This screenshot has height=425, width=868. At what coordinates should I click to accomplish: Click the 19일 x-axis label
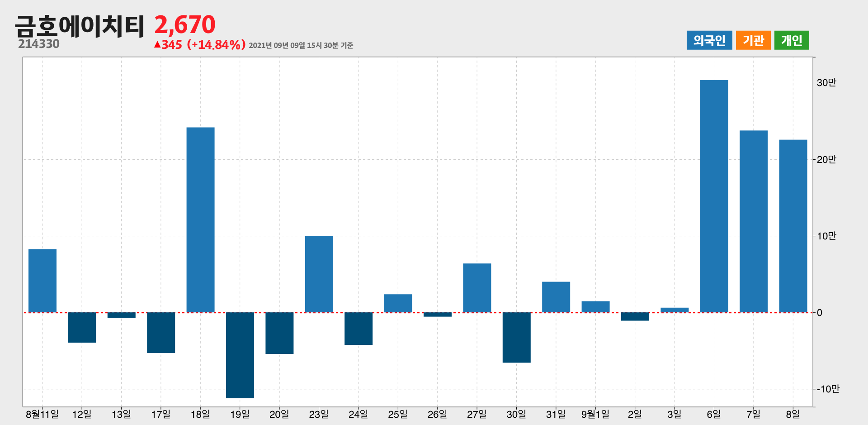point(240,414)
